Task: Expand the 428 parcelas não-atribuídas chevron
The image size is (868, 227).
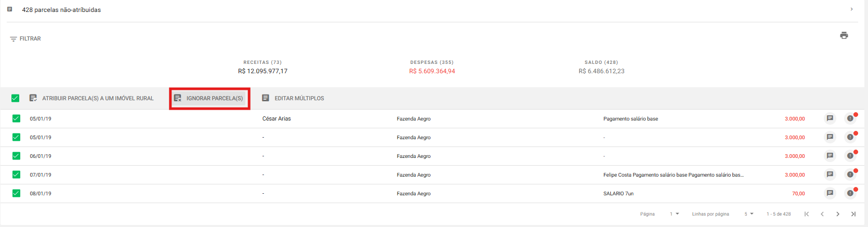Action: click(851, 9)
